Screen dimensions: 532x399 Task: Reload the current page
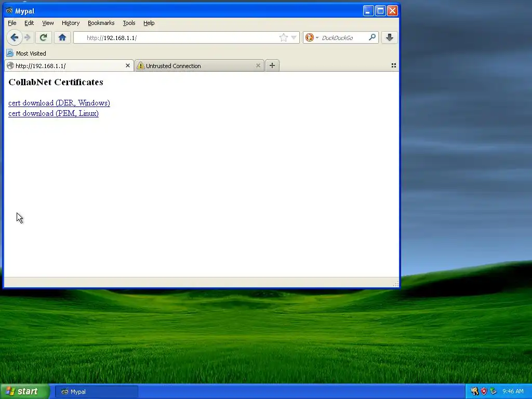click(44, 37)
